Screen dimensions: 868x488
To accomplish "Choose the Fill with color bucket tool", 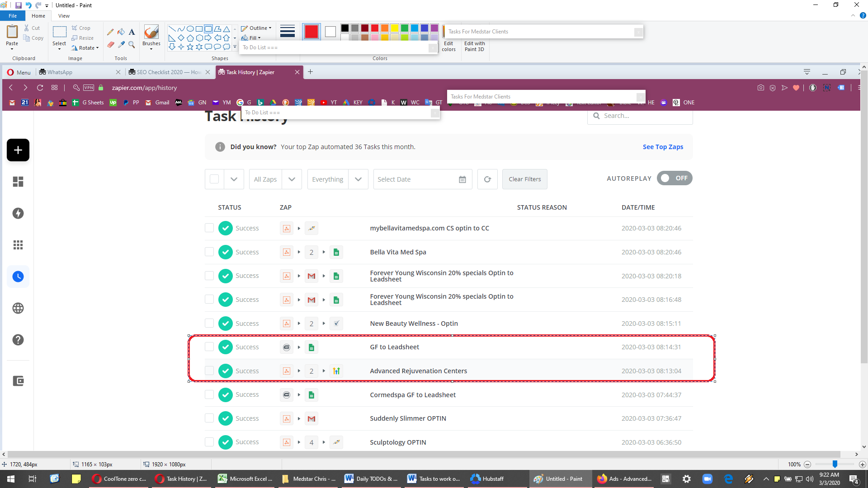I will click(x=121, y=32).
